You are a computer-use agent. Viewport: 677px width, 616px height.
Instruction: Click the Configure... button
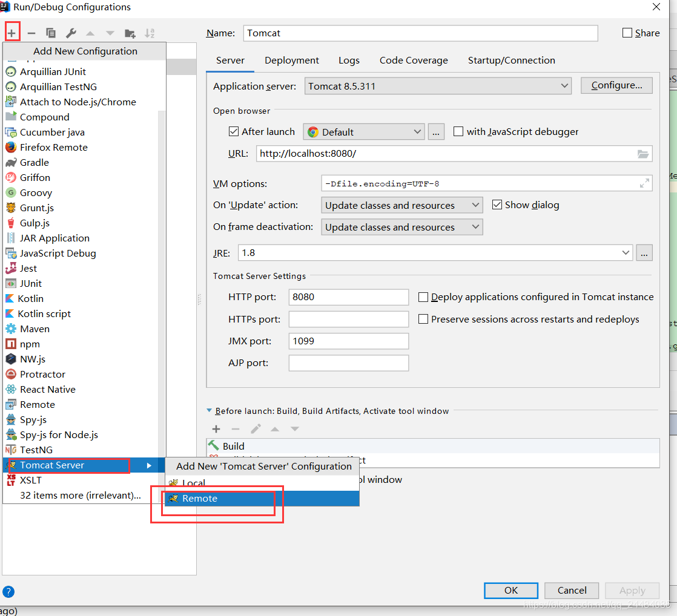pyautogui.click(x=616, y=85)
